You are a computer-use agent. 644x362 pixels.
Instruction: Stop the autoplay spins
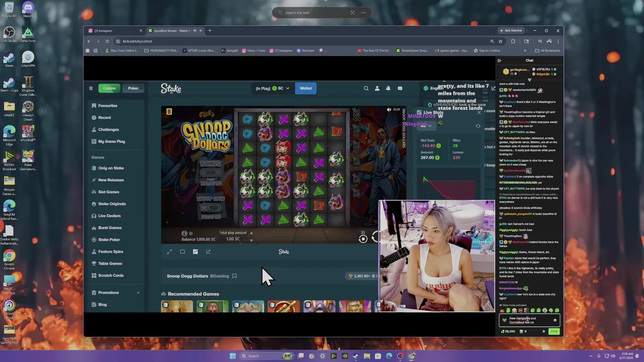coord(363,239)
